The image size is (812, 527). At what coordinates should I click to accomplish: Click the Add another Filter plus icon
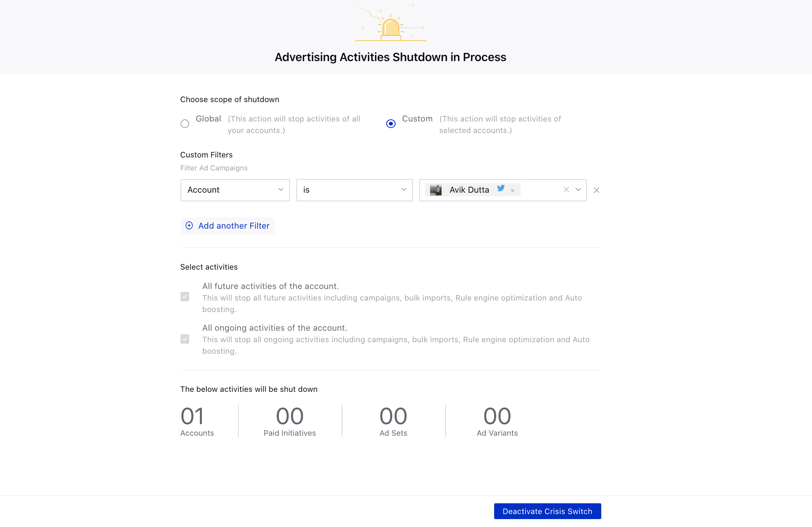click(x=190, y=225)
